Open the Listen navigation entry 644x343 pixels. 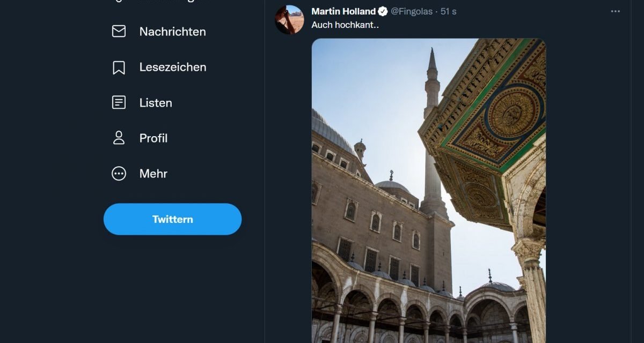pos(155,102)
